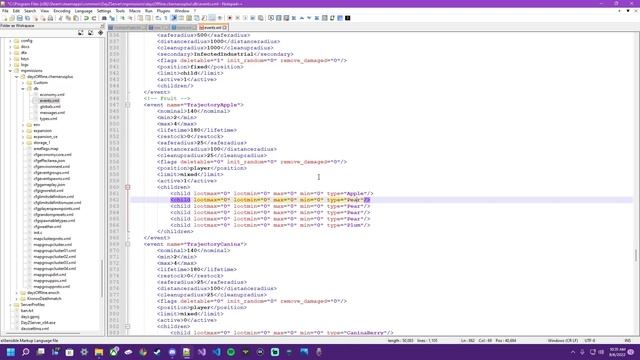Collapse the dayzOffline.chernarusplus folder
The image size is (640, 360).
tap(17, 77)
